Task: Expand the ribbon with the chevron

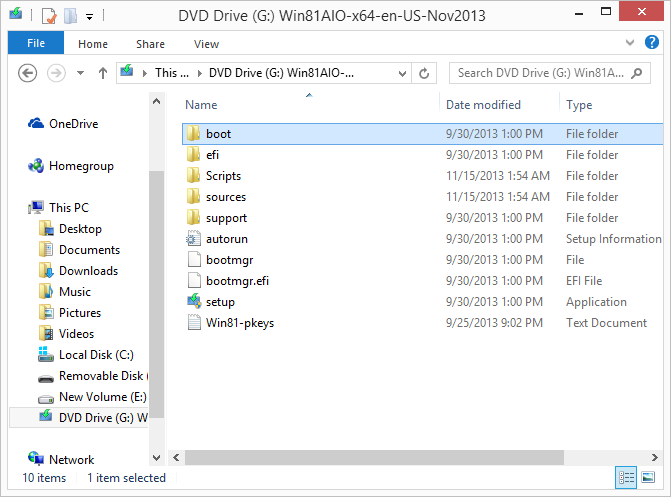Action: (629, 42)
